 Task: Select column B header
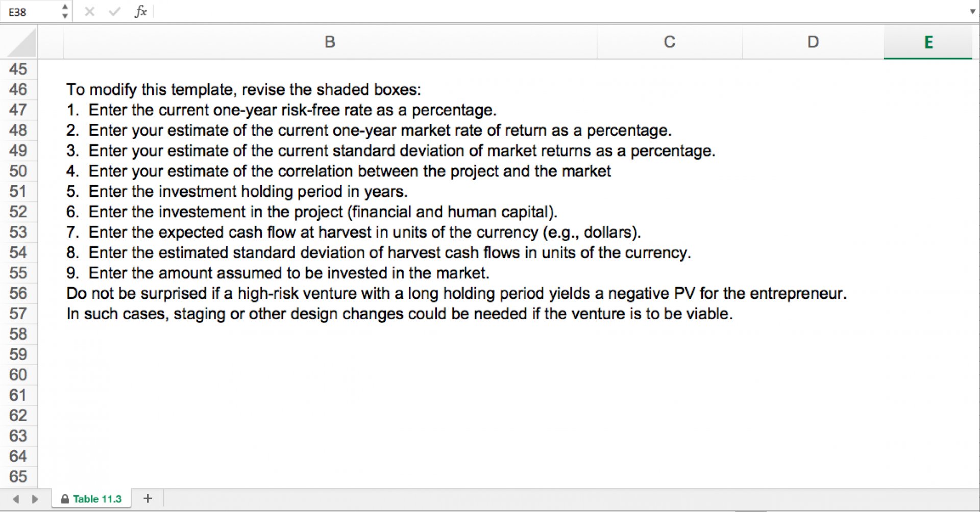[330, 42]
